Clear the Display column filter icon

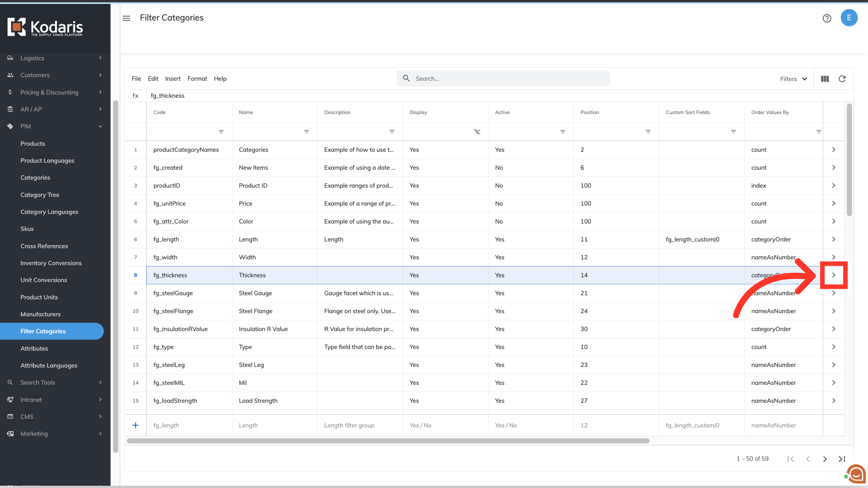[477, 131]
